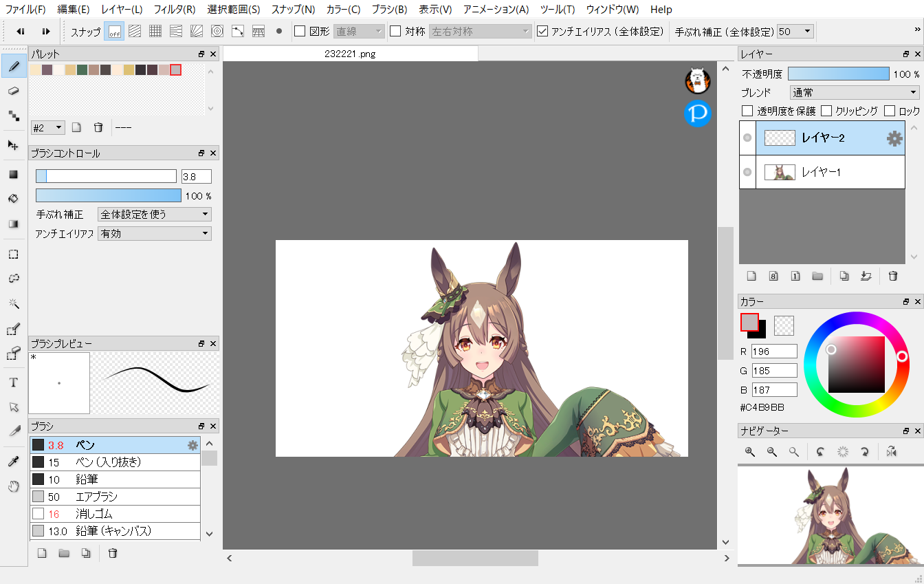Select the エアブラシ brush in list
Viewport: 924px width, 584px height.
[x=96, y=497]
